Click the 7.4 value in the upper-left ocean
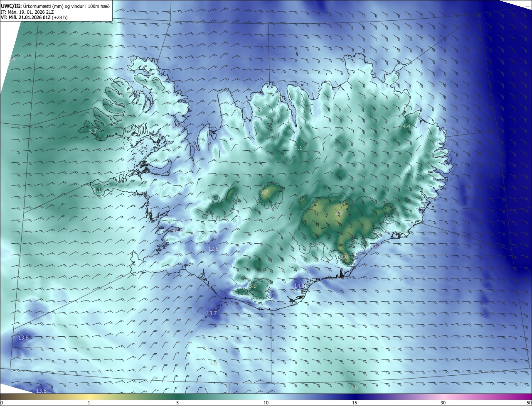Image resolution: width=532 pixels, height=406 pixels. point(12,60)
